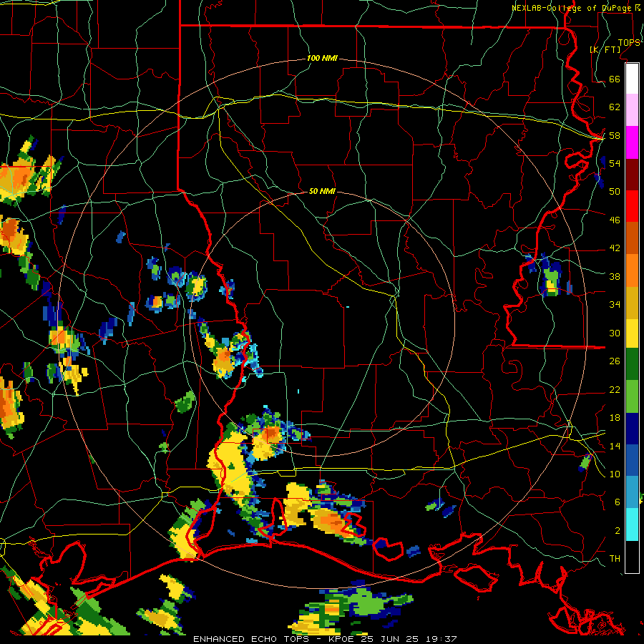The width and height of the screenshot is (644, 644).
Task: Click the 14 value on the scale
Action: (x=615, y=446)
